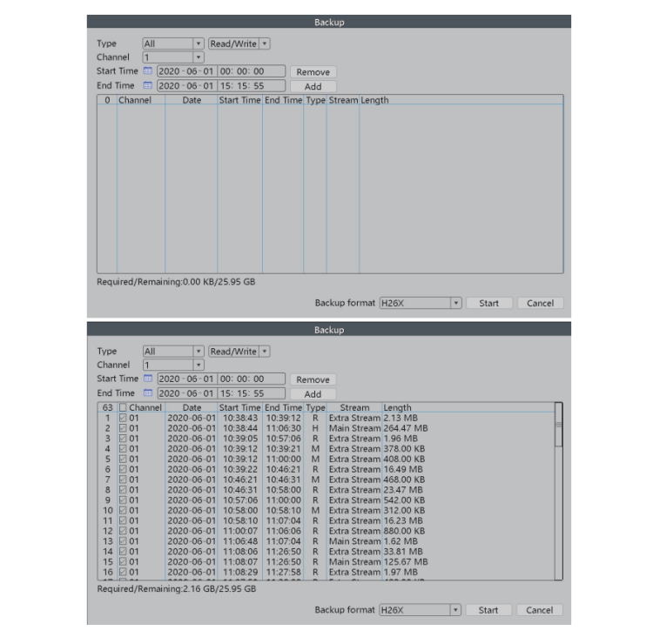
Task: Select row 7 with 468.00 KB length
Action: click(326, 480)
